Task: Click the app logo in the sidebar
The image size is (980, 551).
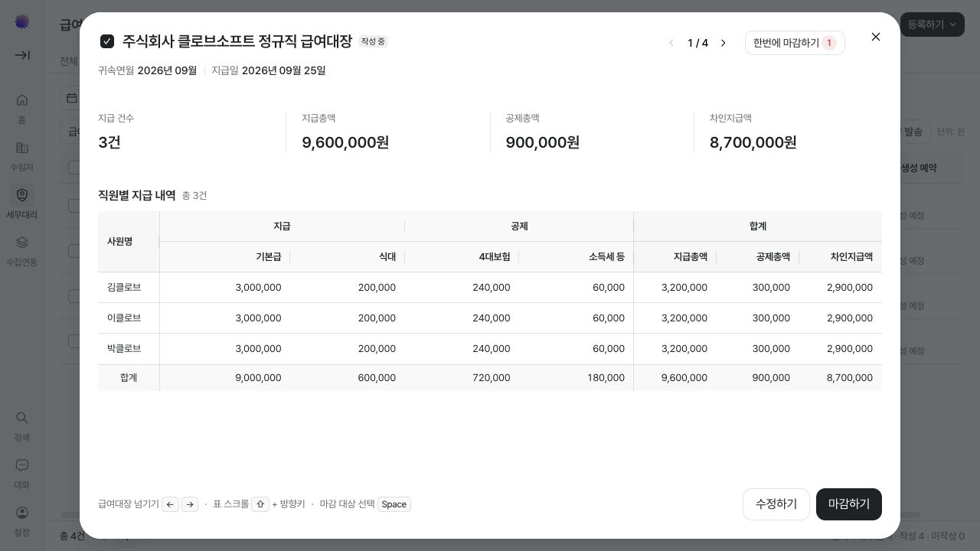Action: coord(22,21)
